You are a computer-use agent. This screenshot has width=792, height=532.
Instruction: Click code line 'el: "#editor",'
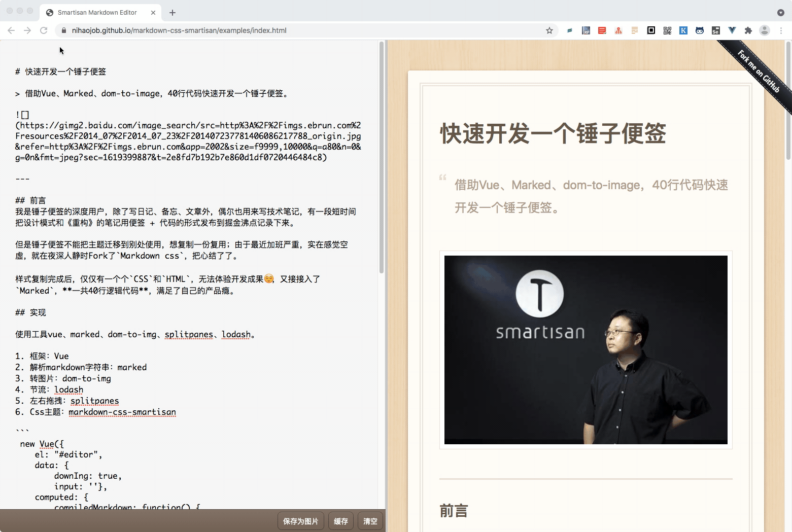pyautogui.click(x=68, y=454)
